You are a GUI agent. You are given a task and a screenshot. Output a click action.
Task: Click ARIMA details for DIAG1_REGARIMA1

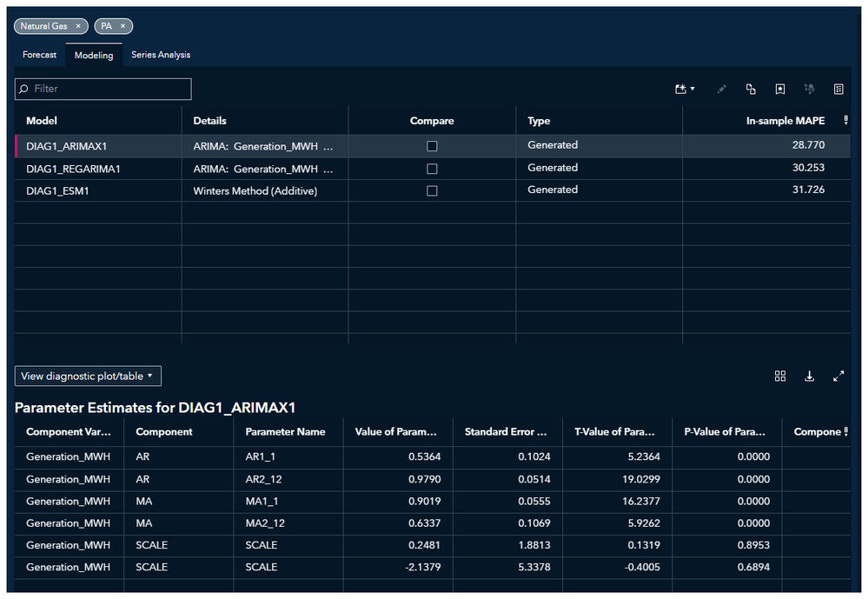tap(263, 169)
